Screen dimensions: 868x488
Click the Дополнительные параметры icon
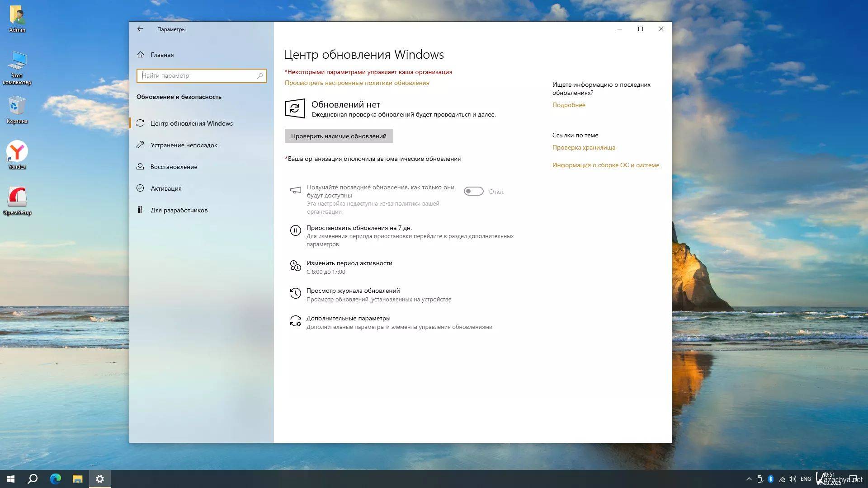click(295, 321)
